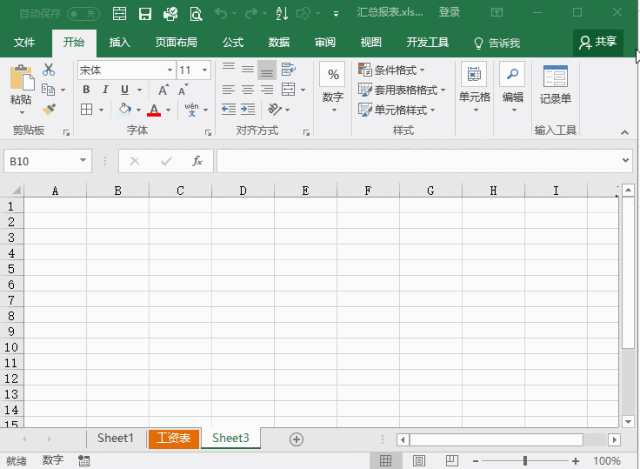The image size is (640, 469).
Task: Open the Name Box dropdown arrow
Action: (x=83, y=161)
